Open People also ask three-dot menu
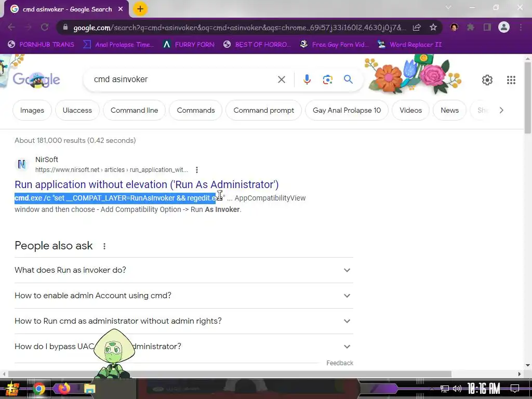 coord(104,246)
